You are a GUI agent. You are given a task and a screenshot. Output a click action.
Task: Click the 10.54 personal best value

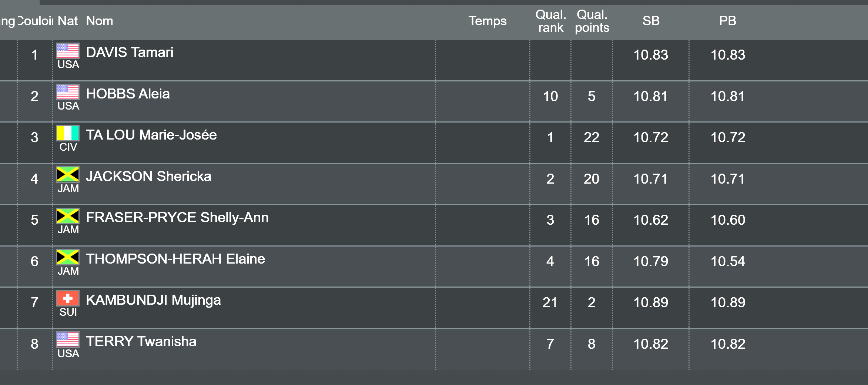727,262
